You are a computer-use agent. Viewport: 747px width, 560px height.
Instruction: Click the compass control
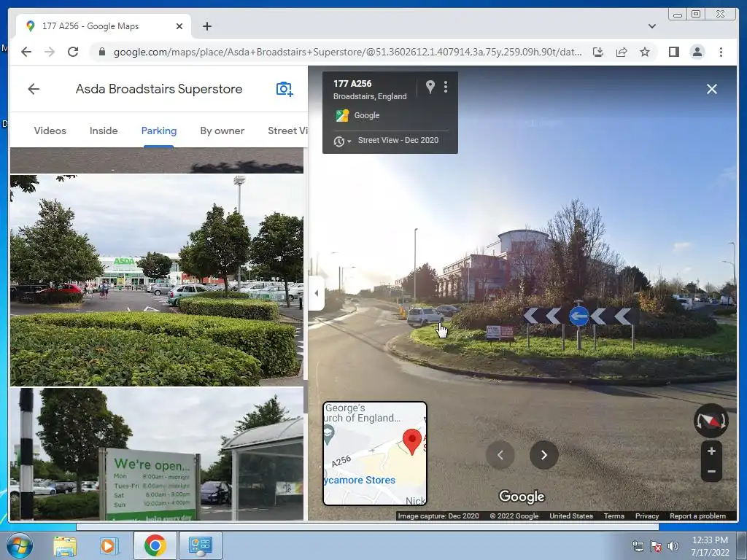[x=711, y=421]
